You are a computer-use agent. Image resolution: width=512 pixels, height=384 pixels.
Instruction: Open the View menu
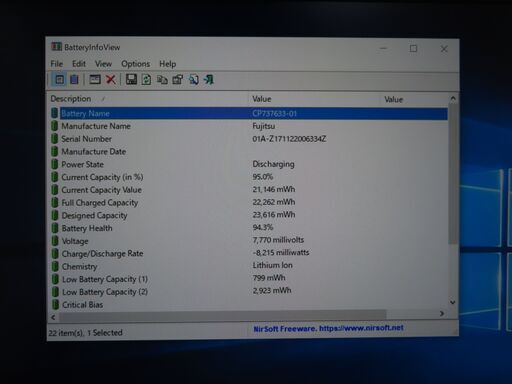(103, 64)
